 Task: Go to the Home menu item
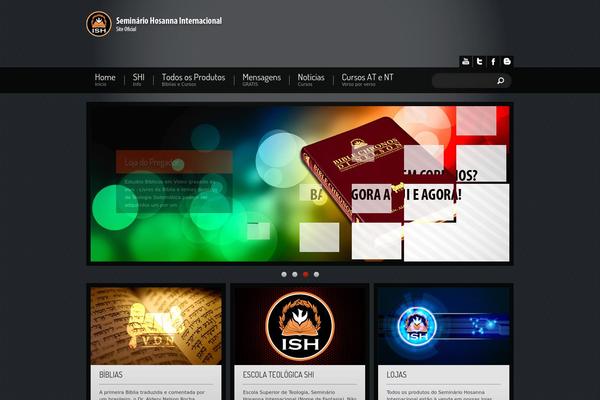[105, 80]
